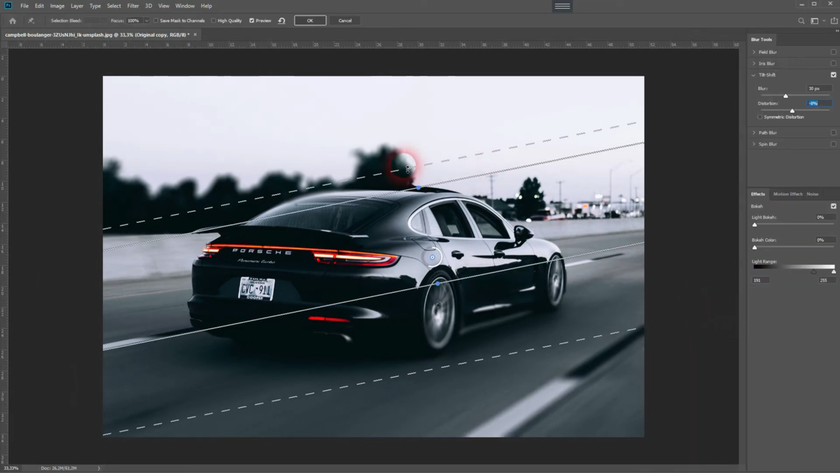The width and height of the screenshot is (840, 473).
Task: Click OK to apply the blur
Action: (x=310, y=21)
